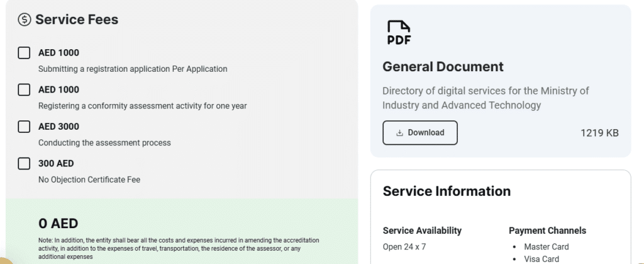644x264 pixels.
Task: Click the Service Fees heading
Action: (x=77, y=20)
